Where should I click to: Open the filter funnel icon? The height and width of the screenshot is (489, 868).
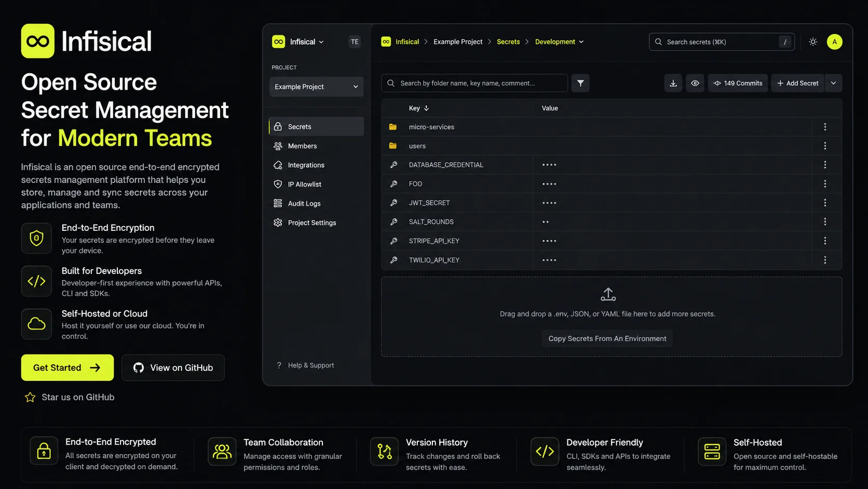(580, 83)
